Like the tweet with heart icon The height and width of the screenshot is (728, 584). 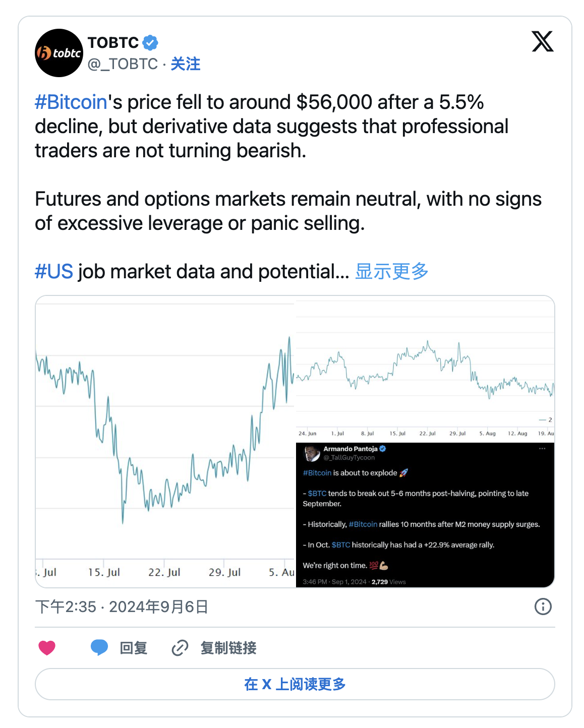[x=47, y=648]
